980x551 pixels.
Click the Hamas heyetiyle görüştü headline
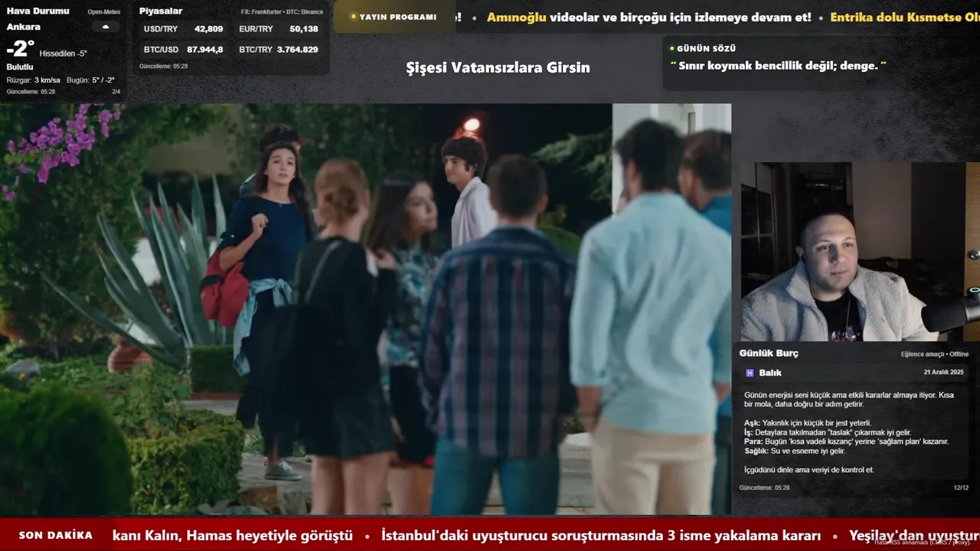pos(233,536)
